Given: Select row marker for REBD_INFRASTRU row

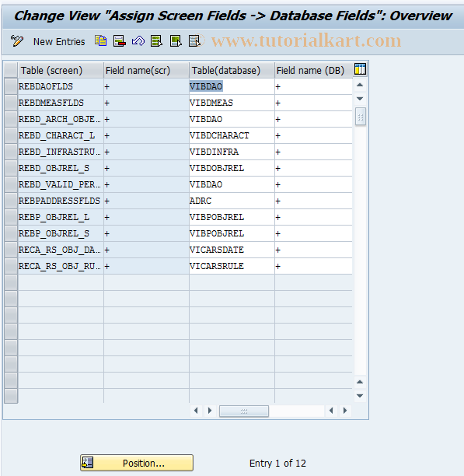Looking at the screenshot, I should pos(11,152).
